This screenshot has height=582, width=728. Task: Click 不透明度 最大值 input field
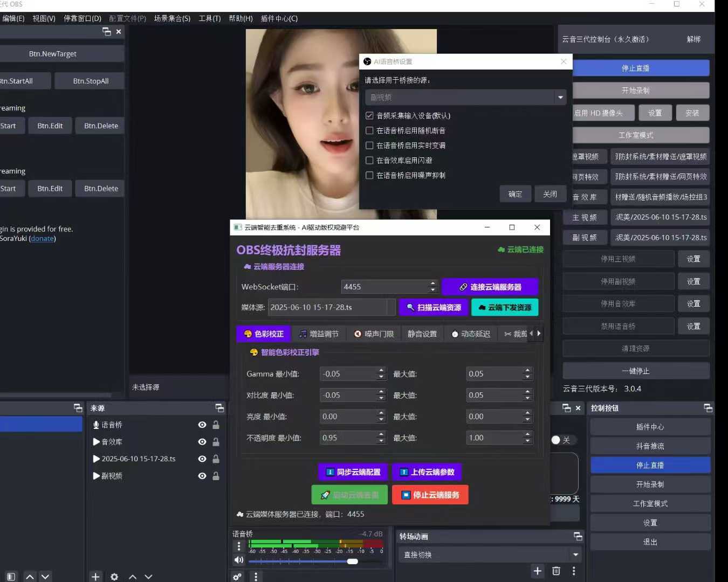tap(495, 438)
